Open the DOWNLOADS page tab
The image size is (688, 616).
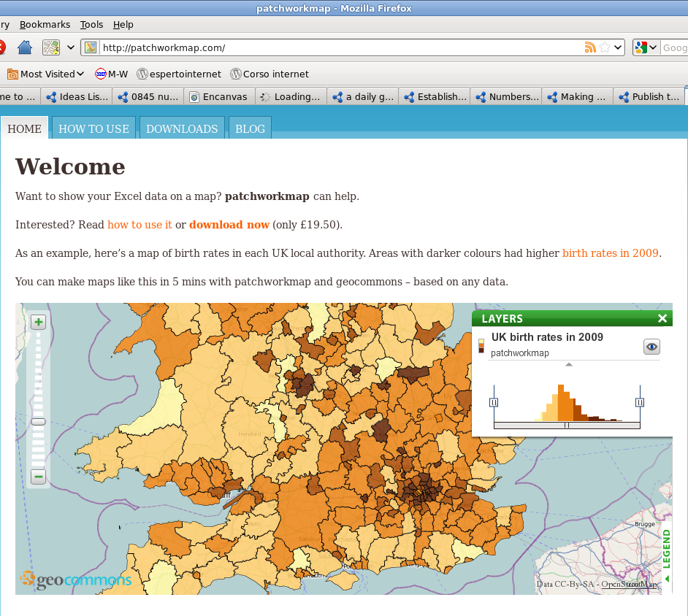pos(182,128)
